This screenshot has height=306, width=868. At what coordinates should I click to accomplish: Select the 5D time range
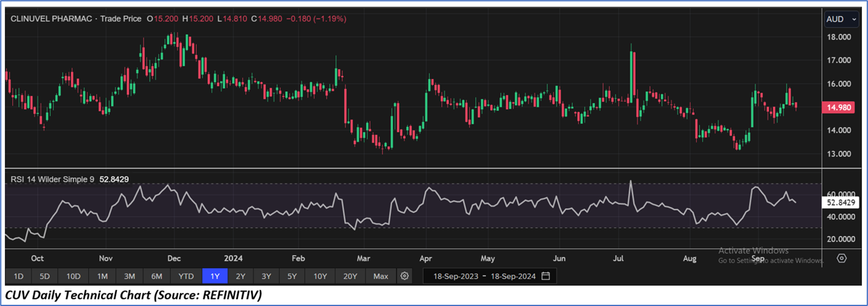pos(45,276)
